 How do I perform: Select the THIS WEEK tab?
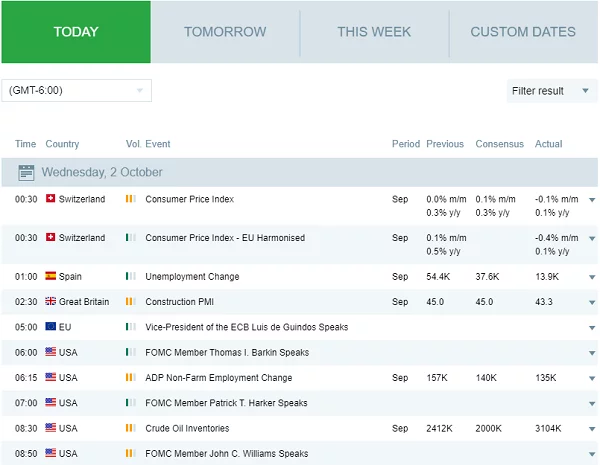pyautogui.click(x=374, y=32)
